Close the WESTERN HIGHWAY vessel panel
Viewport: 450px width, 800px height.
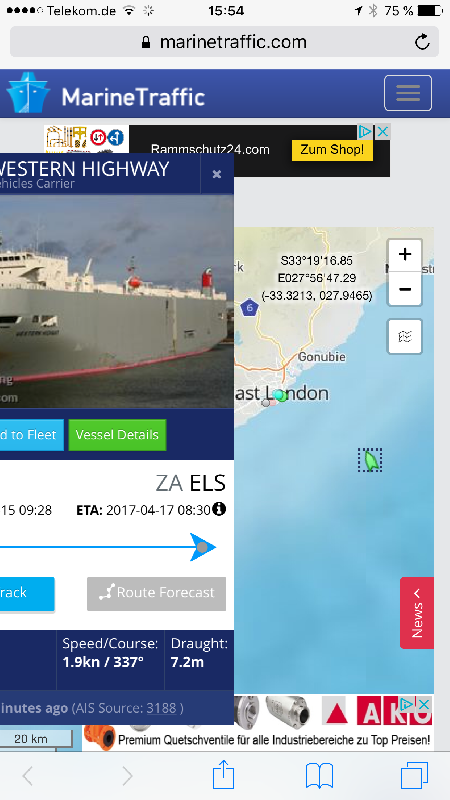click(217, 174)
